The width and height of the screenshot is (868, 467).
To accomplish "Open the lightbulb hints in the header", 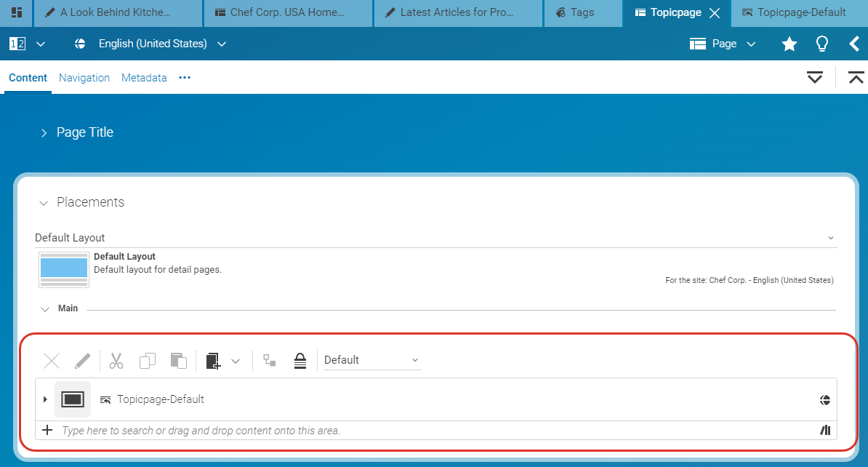I will (x=822, y=44).
